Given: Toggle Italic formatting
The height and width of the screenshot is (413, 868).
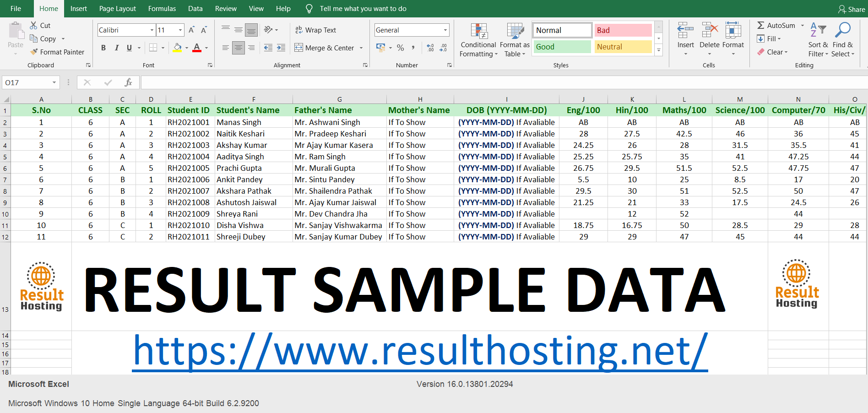Looking at the screenshot, I should pyautogui.click(x=116, y=48).
